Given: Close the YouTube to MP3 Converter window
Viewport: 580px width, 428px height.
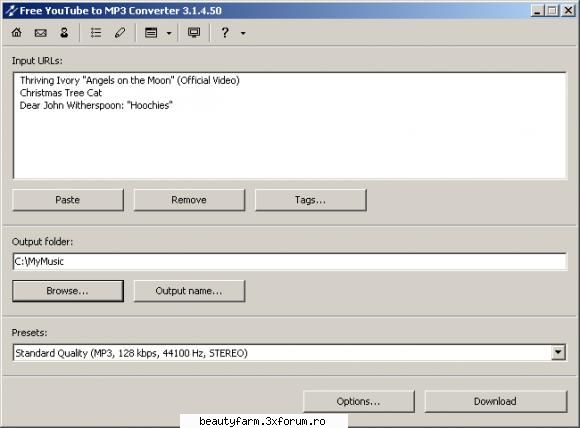Looking at the screenshot, I should coord(568,11).
